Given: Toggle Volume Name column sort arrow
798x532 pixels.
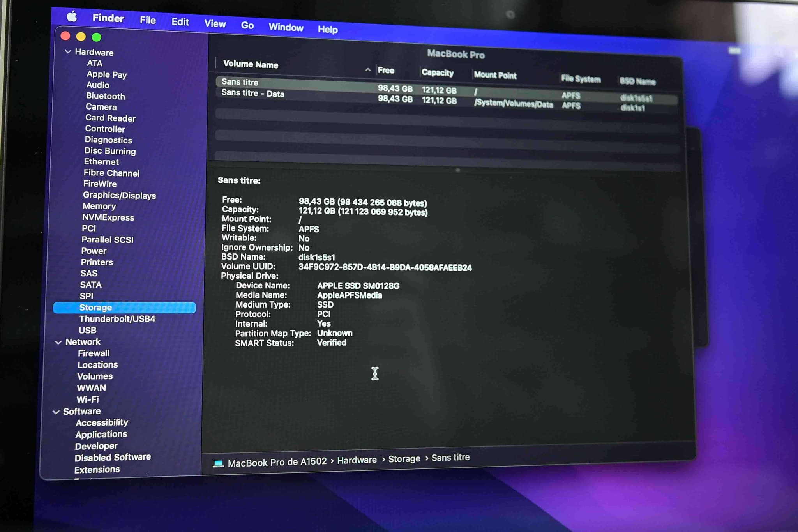Looking at the screenshot, I should (x=367, y=69).
